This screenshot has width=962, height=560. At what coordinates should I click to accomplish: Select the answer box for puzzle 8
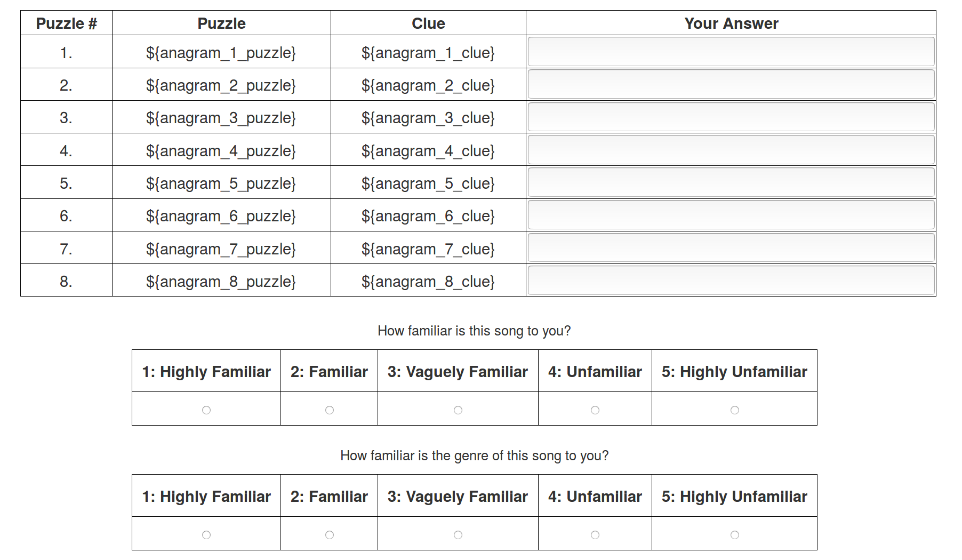tap(731, 281)
